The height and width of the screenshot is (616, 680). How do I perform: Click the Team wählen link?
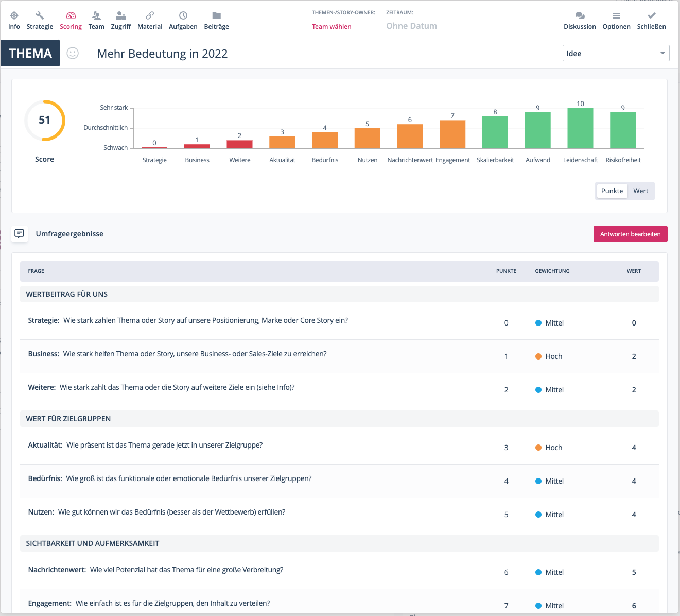332,27
